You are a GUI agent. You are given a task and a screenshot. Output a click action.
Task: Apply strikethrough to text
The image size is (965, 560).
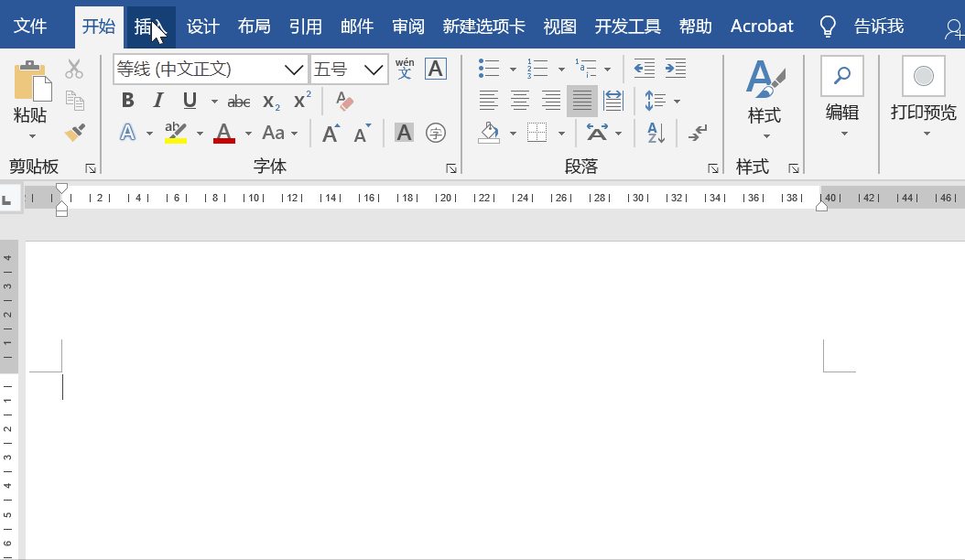pyautogui.click(x=238, y=101)
